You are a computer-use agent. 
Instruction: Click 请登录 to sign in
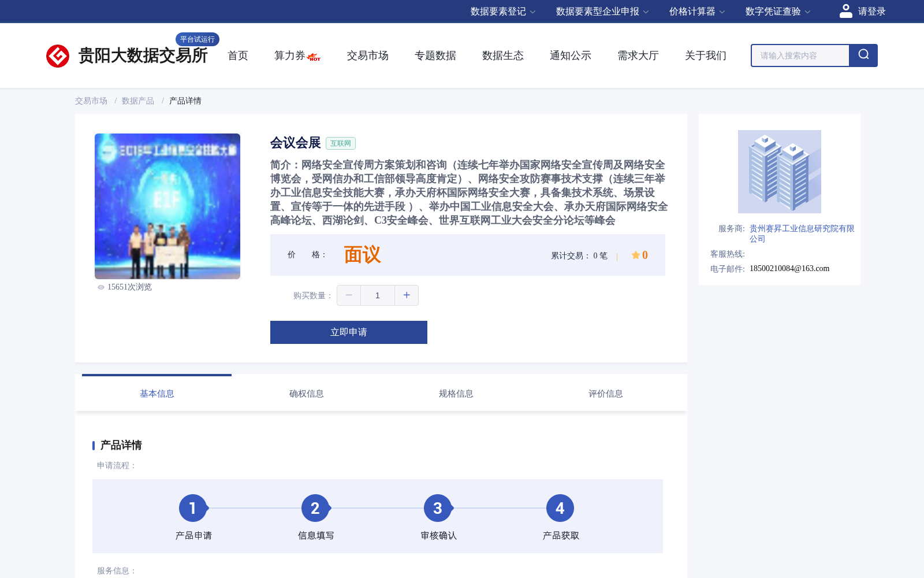[871, 12]
